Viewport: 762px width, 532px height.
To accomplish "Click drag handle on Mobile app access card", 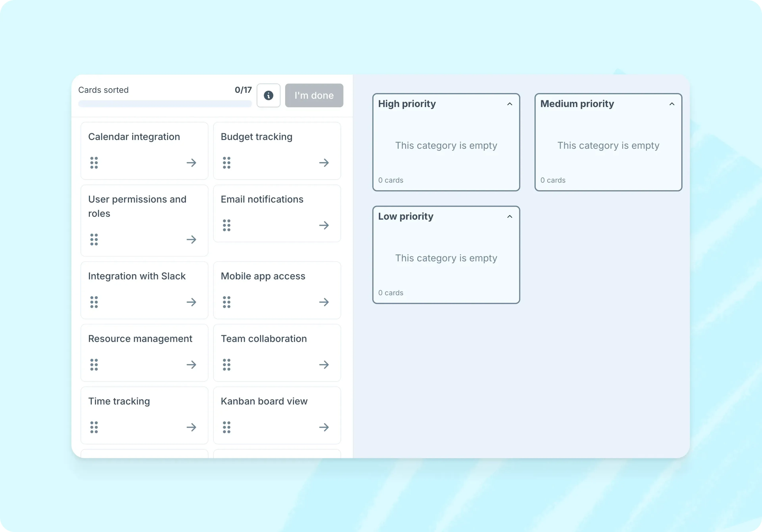I will tap(226, 302).
